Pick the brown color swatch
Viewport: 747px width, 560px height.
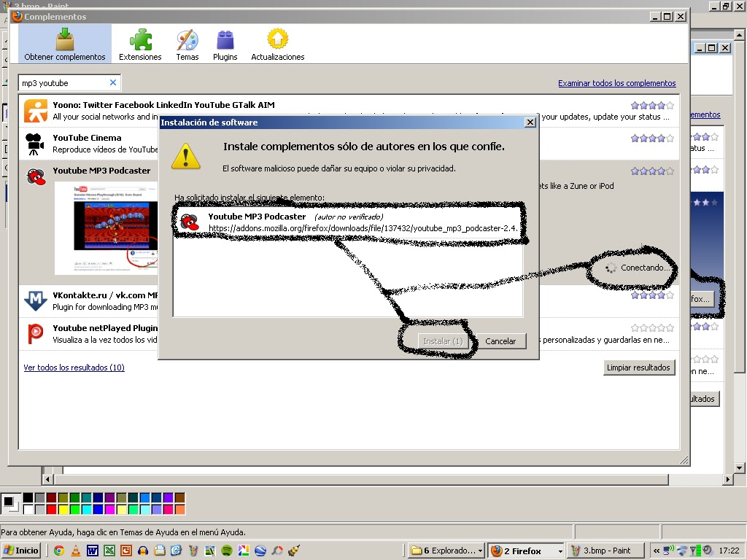click(x=179, y=497)
